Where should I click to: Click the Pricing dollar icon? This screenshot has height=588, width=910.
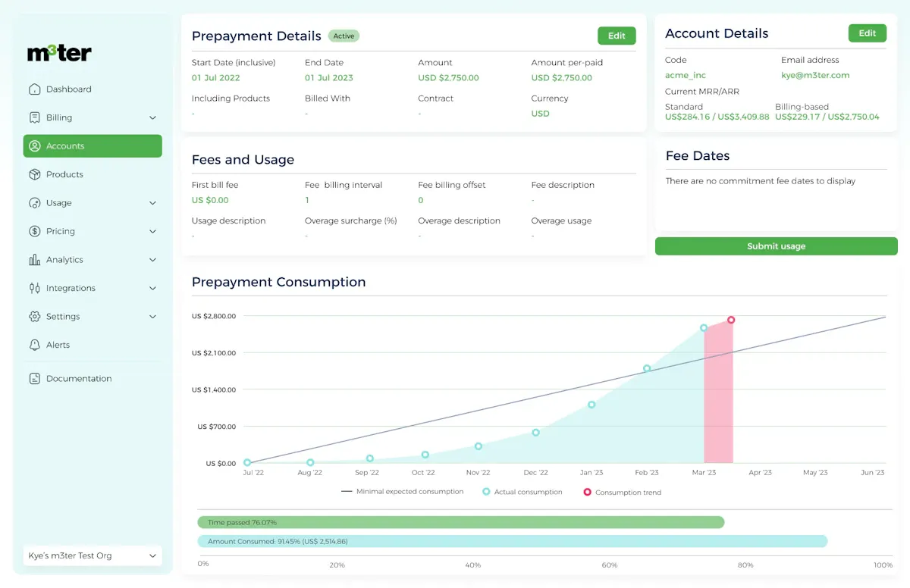coord(34,231)
